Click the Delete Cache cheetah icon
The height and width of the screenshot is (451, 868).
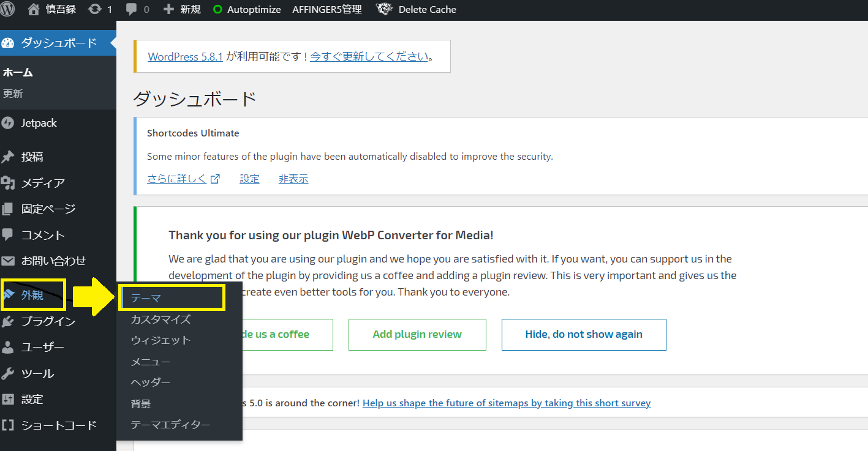pyautogui.click(x=384, y=9)
